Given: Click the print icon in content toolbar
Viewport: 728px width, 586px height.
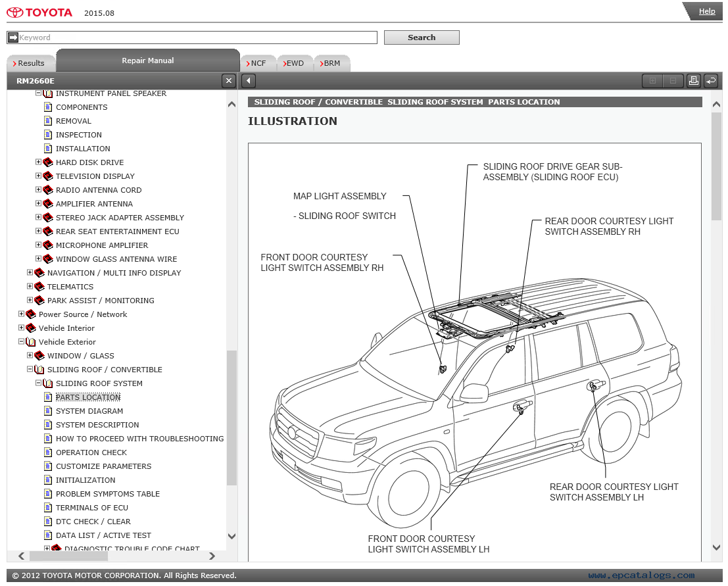Looking at the screenshot, I should [694, 81].
